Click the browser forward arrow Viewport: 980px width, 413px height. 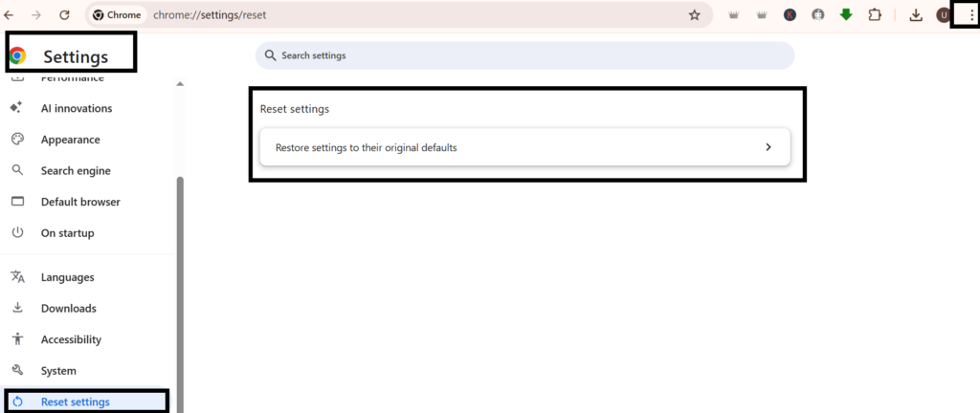click(x=36, y=15)
